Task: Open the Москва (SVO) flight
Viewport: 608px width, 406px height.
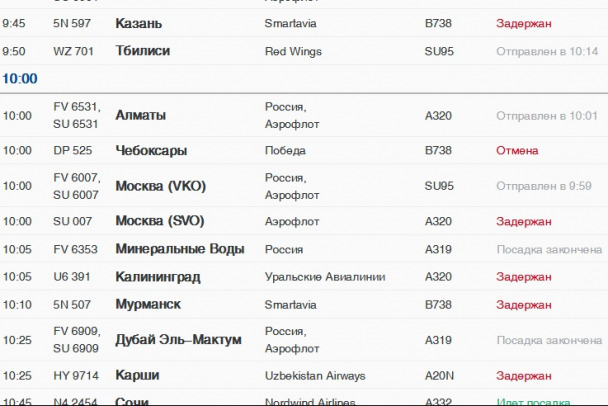Action: (159, 221)
